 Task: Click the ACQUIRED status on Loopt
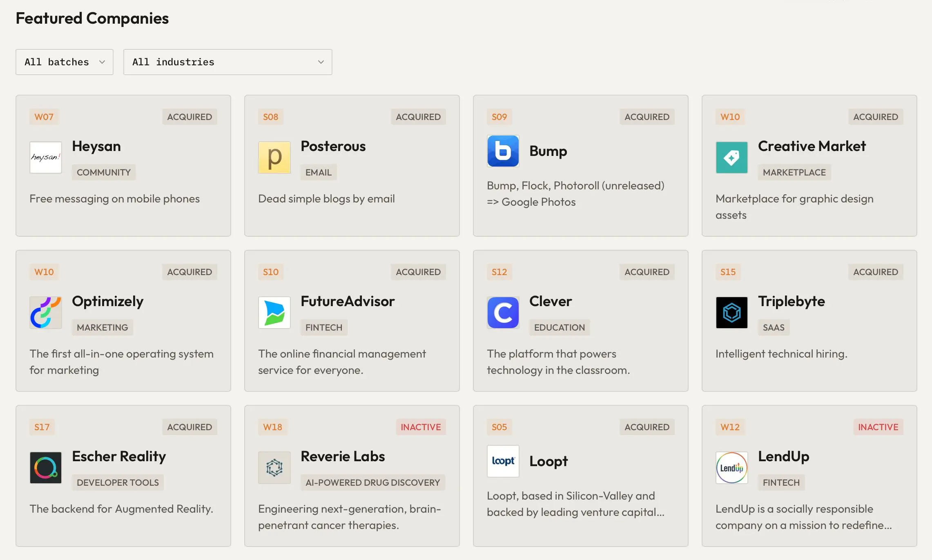tap(647, 427)
